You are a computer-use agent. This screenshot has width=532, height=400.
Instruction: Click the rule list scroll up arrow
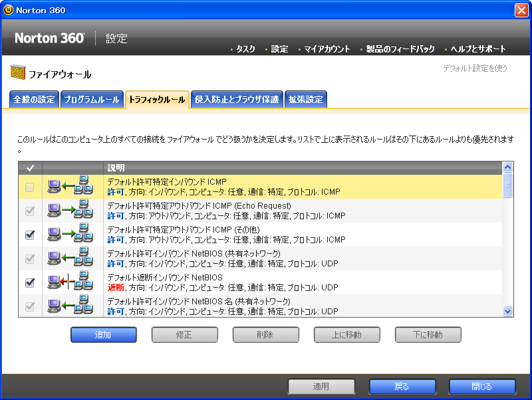(507, 167)
